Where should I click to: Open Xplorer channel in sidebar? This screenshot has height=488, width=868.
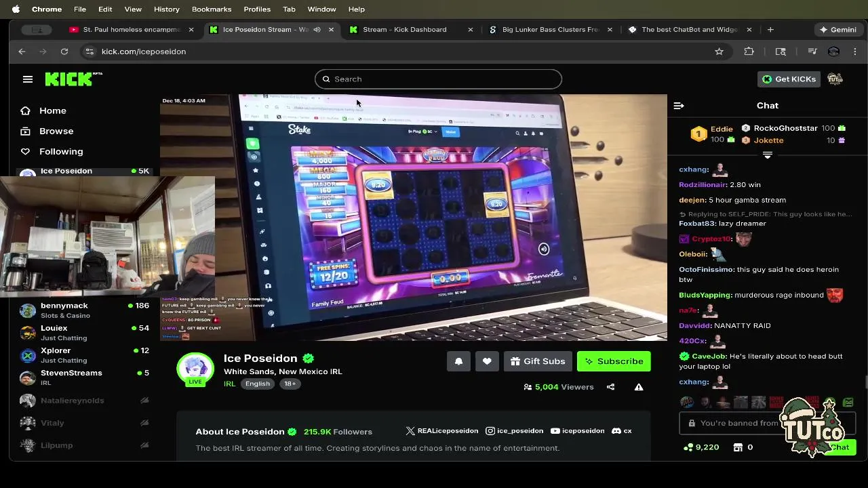[x=85, y=355]
